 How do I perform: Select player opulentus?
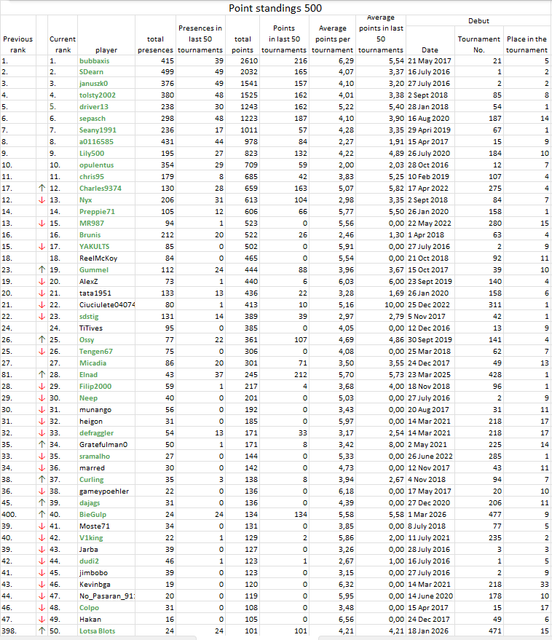click(96, 165)
